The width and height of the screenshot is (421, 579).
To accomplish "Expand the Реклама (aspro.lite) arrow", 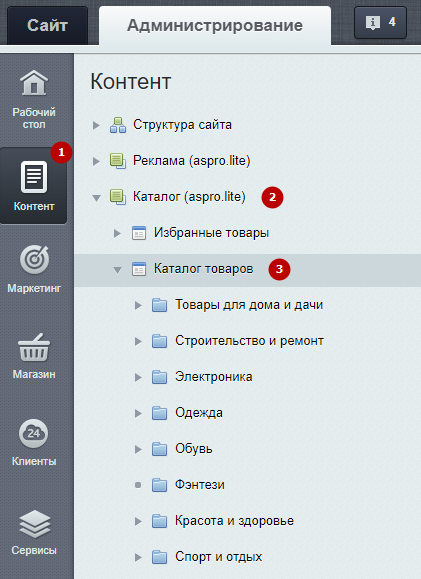I will click(96, 161).
